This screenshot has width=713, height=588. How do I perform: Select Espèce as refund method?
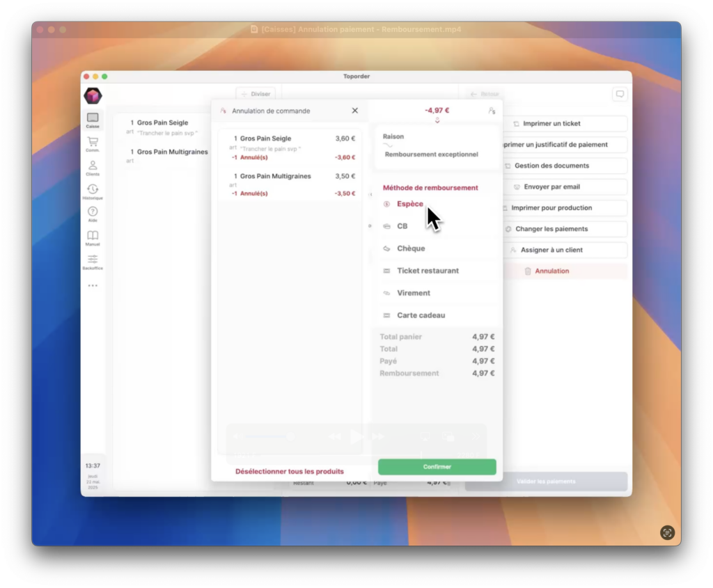(410, 204)
